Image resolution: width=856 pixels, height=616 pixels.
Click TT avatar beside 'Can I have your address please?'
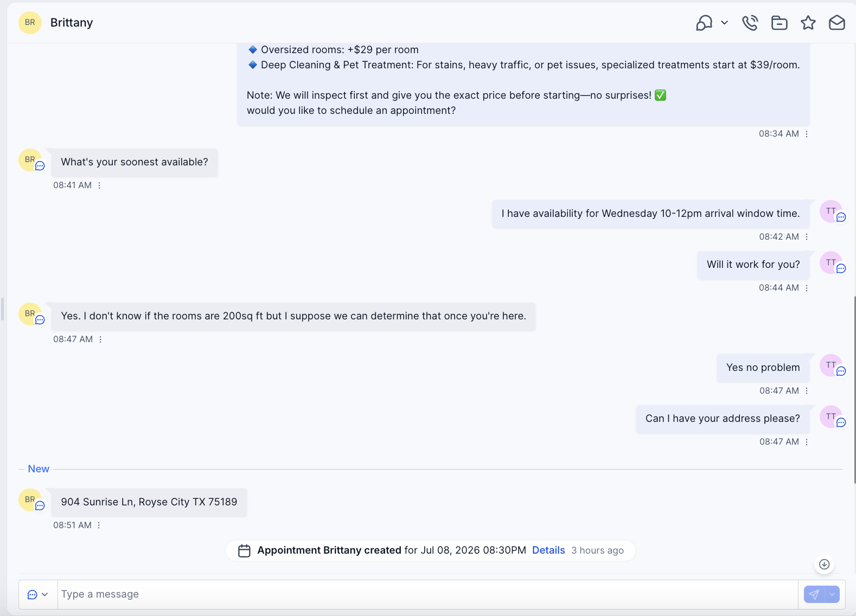click(831, 416)
